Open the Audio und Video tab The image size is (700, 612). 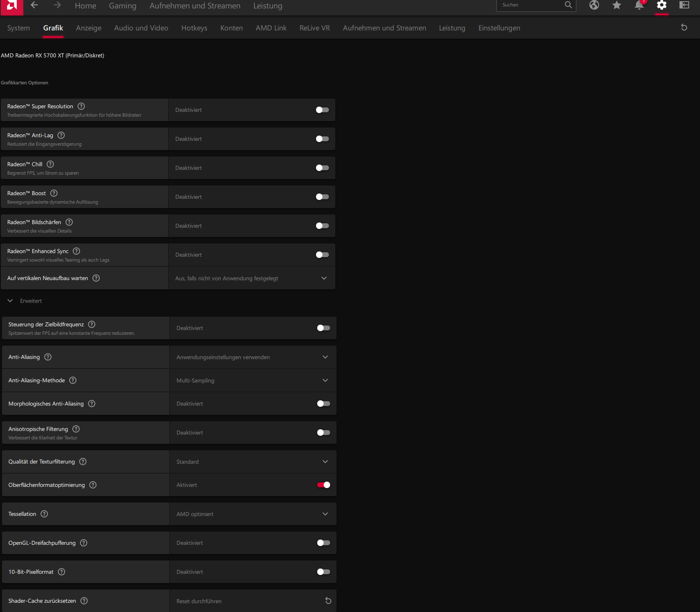[141, 28]
